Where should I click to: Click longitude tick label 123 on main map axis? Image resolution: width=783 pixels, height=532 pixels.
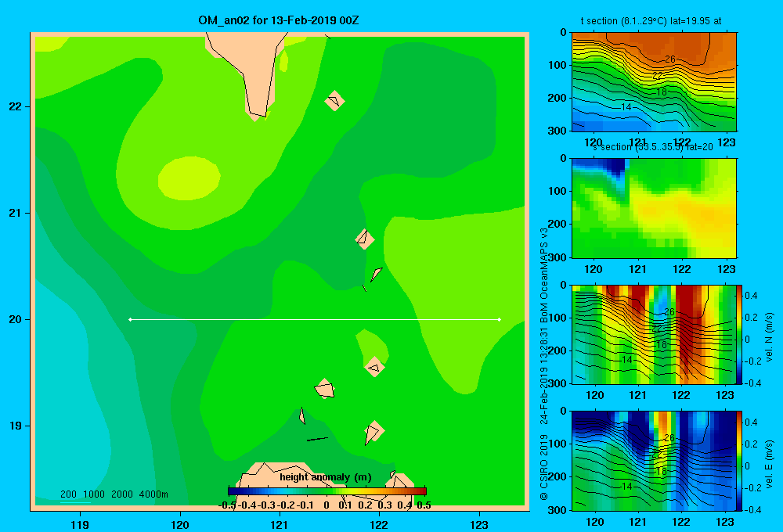click(x=479, y=524)
